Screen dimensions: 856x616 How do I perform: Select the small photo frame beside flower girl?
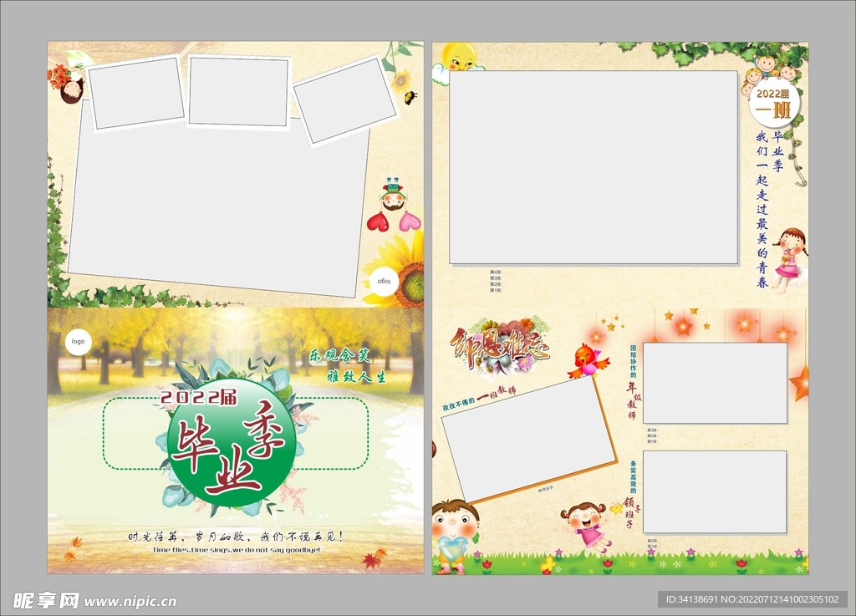[x=136, y=94]
